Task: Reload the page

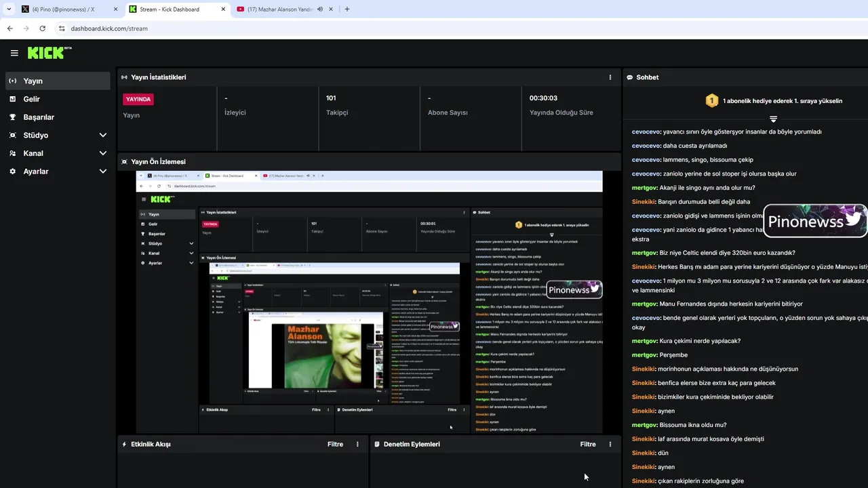Action: (42, 28)
